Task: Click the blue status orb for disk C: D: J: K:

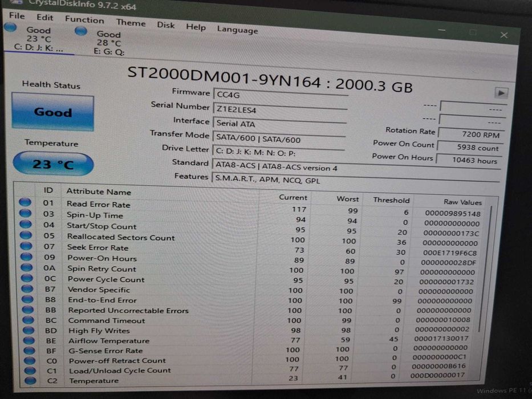Action: tap(10, 27)
